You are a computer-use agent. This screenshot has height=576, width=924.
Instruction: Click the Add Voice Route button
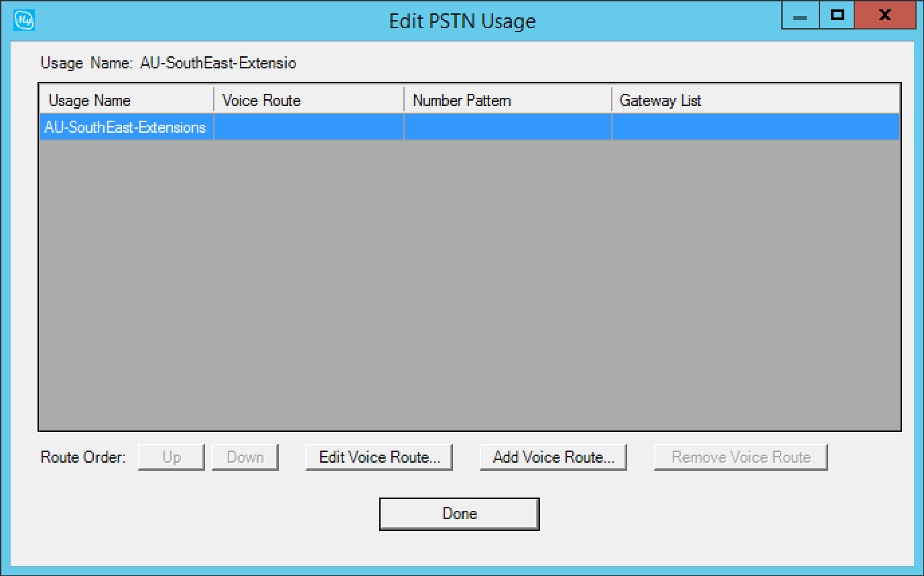coord(553,457)
